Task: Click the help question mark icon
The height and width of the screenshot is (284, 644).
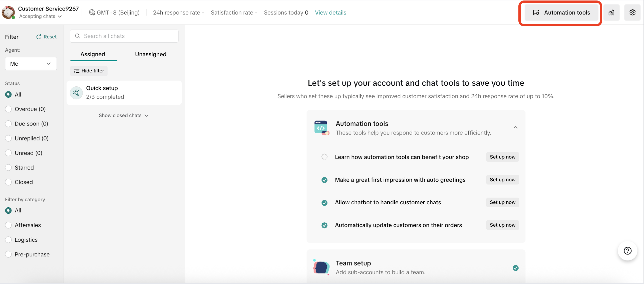Action: coord(627,251)
